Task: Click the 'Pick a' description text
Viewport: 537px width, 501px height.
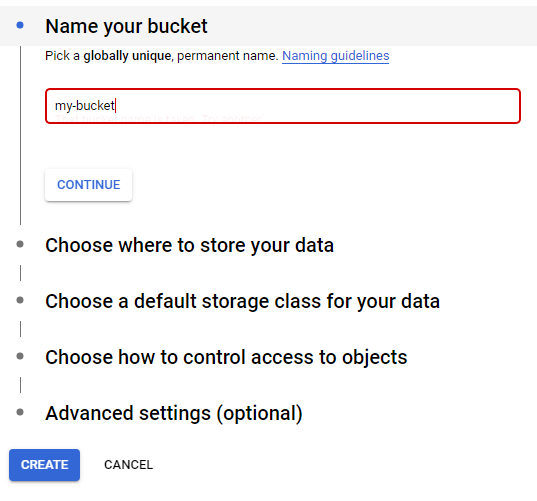Action: coord(62,56)
